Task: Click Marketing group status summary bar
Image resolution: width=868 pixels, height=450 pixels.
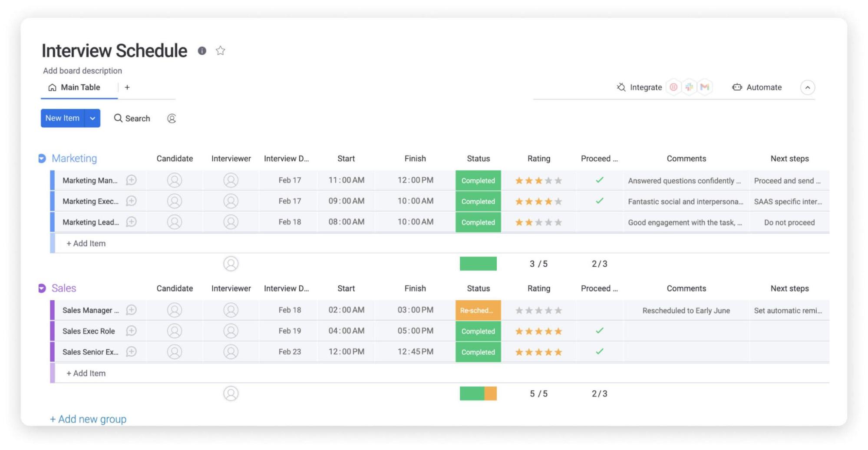Action: pyautogui.click(x=478, y=264)
